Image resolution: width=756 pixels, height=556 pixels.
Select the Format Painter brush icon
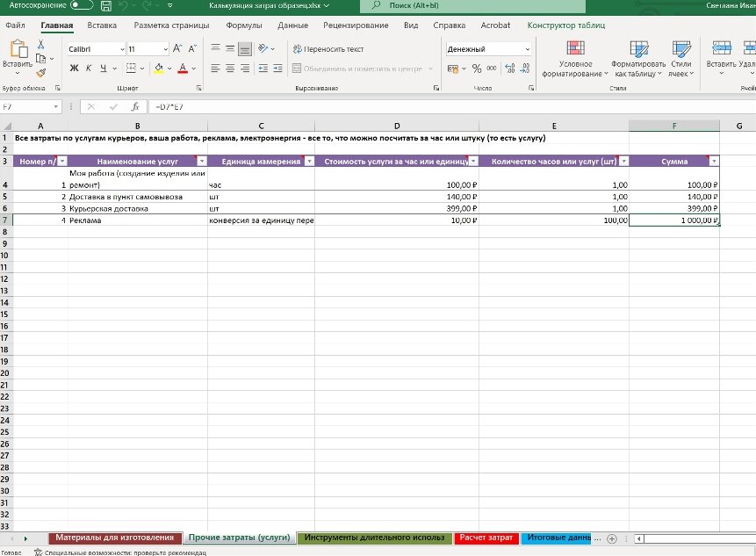41,73
